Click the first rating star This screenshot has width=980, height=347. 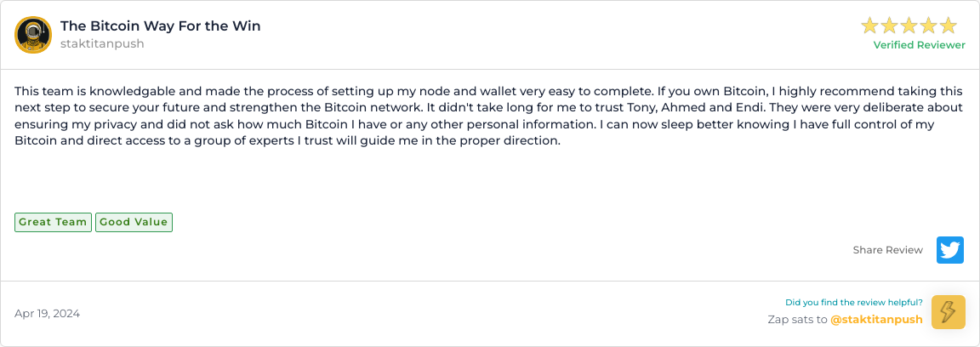870,26
